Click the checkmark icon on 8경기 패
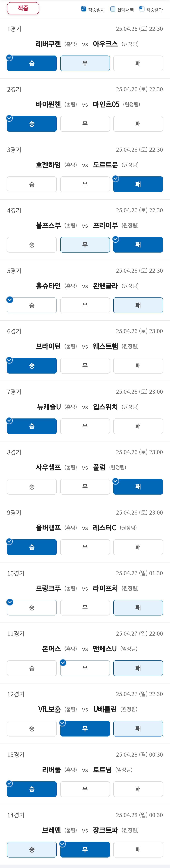The width and height of the screenshot is (170, 868). pos(116,481)
